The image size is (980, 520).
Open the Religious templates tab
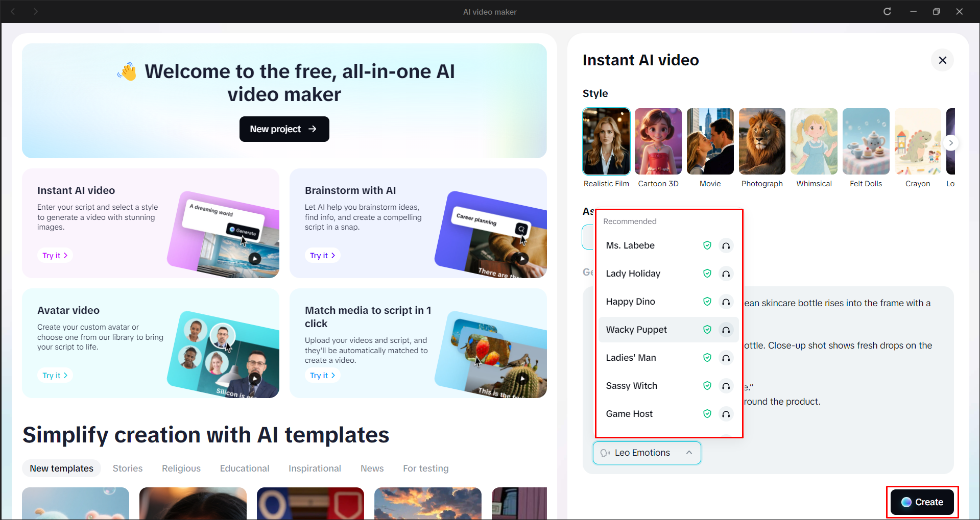click(x=181, y=468)
